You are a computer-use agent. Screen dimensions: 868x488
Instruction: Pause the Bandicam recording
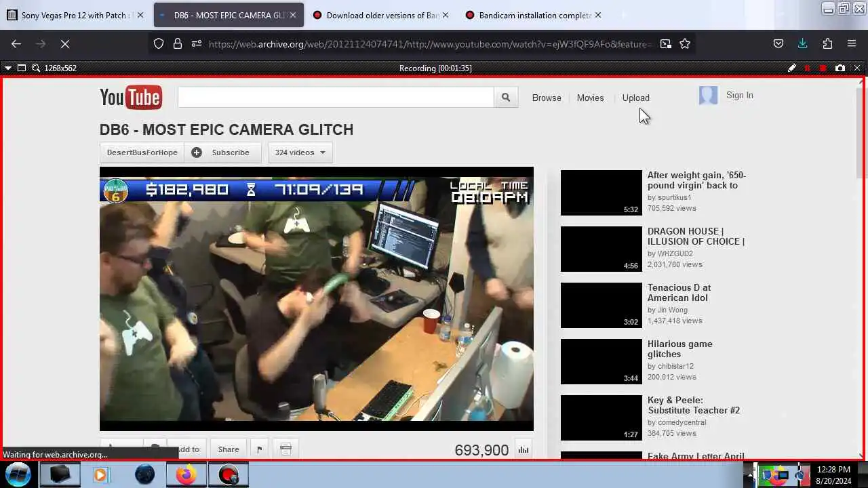tap(807, 68)
